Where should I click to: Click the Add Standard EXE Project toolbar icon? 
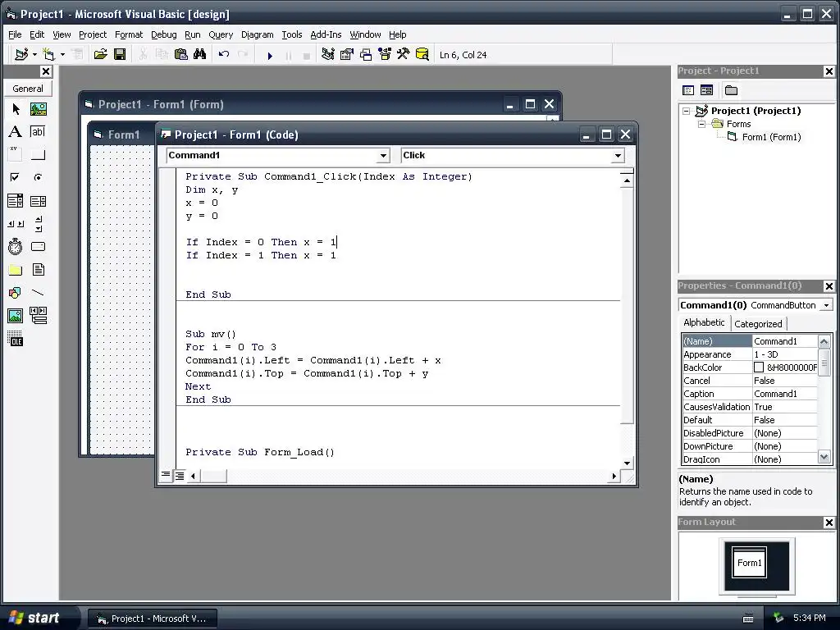[21, 55]
